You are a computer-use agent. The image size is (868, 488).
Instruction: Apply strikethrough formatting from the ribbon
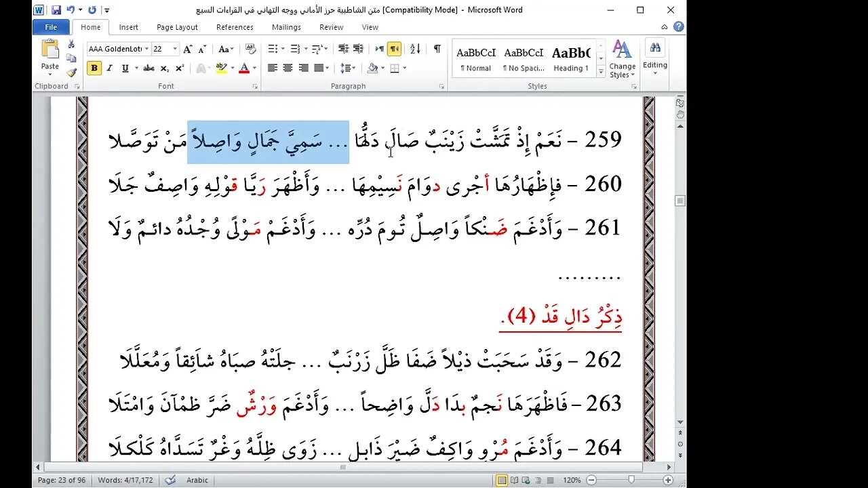pyautogui.click(x=149, y=68)
